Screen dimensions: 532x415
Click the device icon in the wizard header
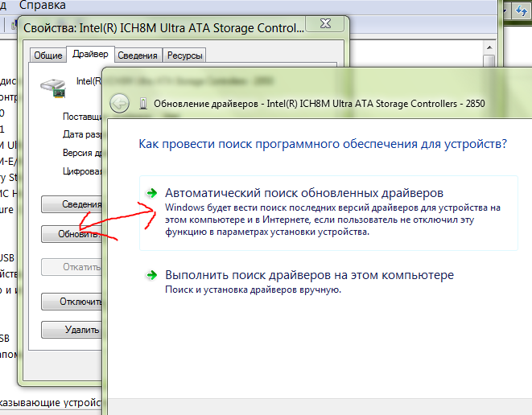(x=143, y=104)
